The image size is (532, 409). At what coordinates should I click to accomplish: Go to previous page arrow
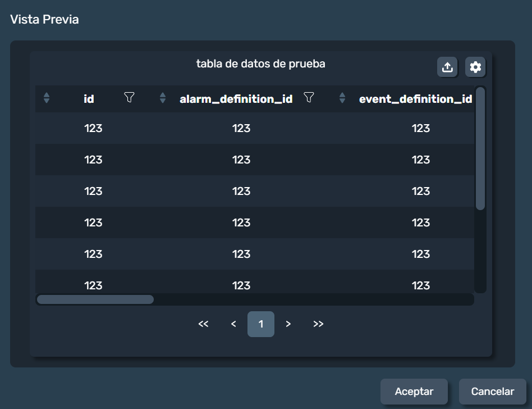[233, 324]
